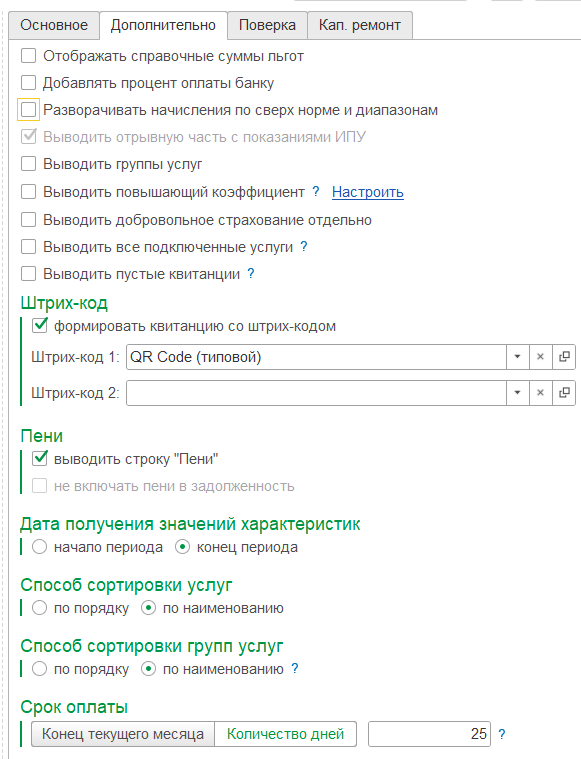Clear the Штрих-код 1 field value
581x759 pixels.
(540, 357)
